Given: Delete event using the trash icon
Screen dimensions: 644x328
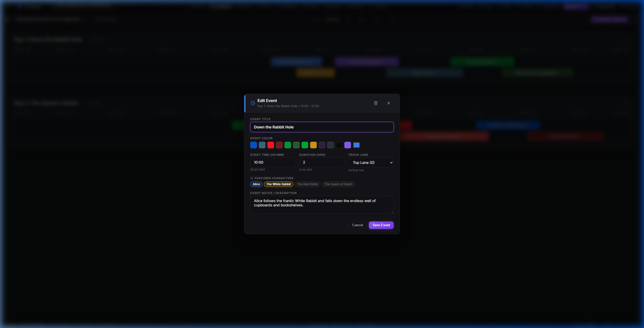Looking at the screenshot, I should (376, 103).
